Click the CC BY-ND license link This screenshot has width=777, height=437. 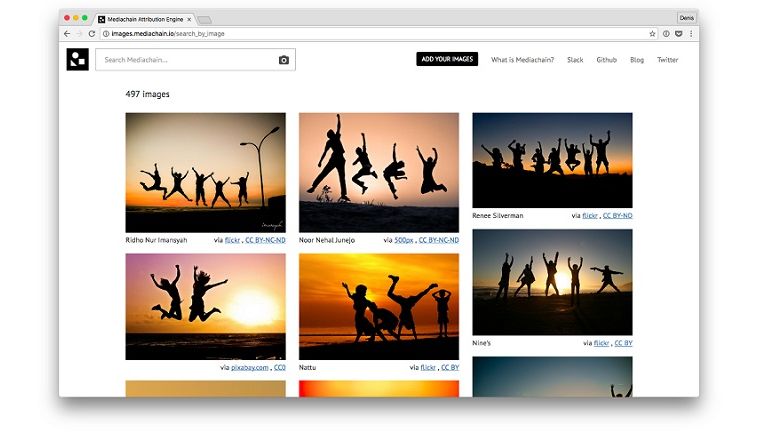[617, 216]
